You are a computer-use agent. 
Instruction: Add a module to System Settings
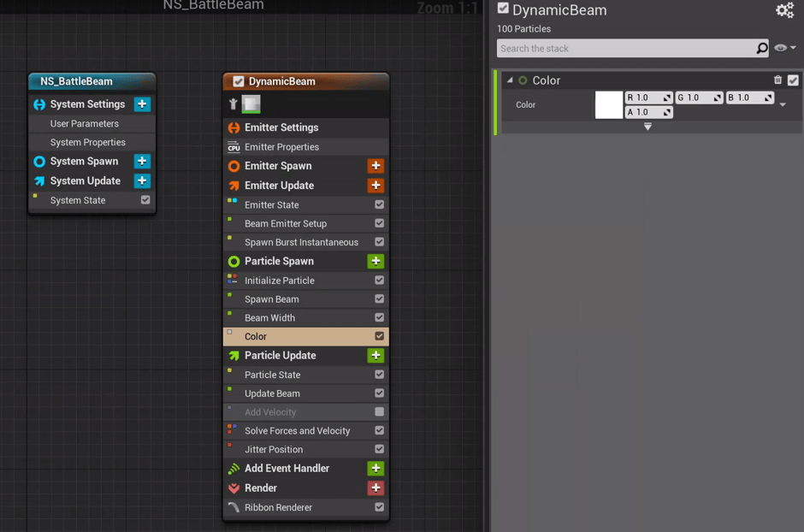click(x=142, y=104)
